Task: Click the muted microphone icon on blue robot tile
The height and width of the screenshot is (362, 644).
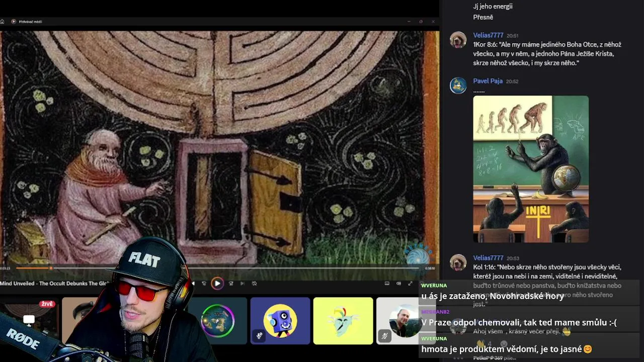Action: click(259, 336)
